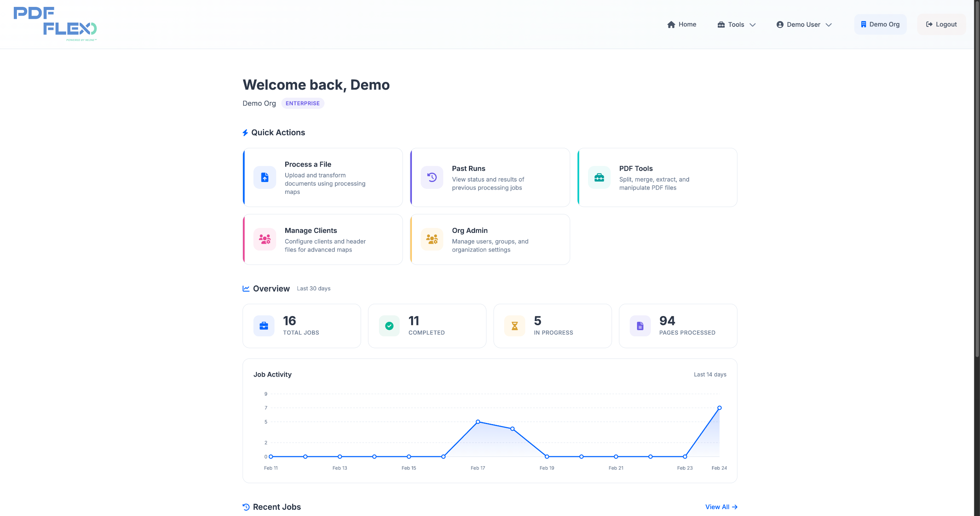Select the Demo Org button
This screenshot has height=516, width=980.
[x=880, y=25]
